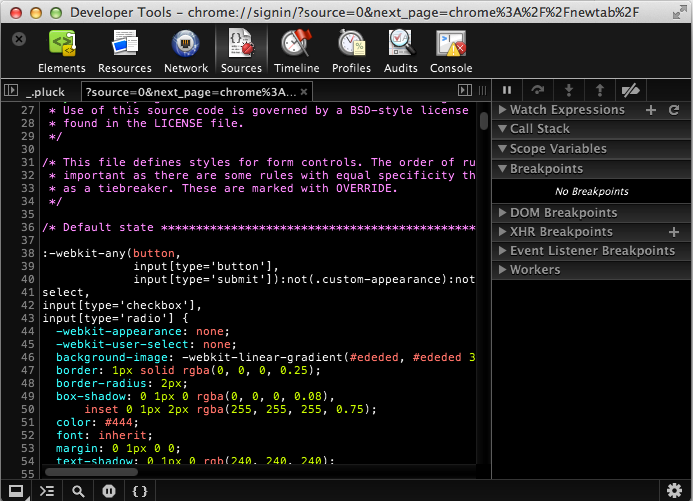Image resolution: width=693 pixels, height=501 pixels.
Task: Close the ?source=0&next_page file tab
Action: (x=306, y=91)
